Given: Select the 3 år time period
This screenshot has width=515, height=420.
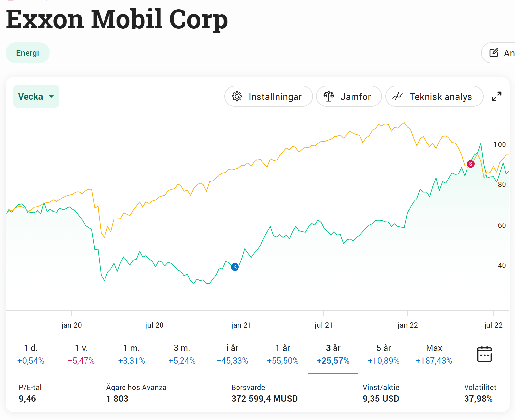Looking at the screenshot, I should (333, 354).
